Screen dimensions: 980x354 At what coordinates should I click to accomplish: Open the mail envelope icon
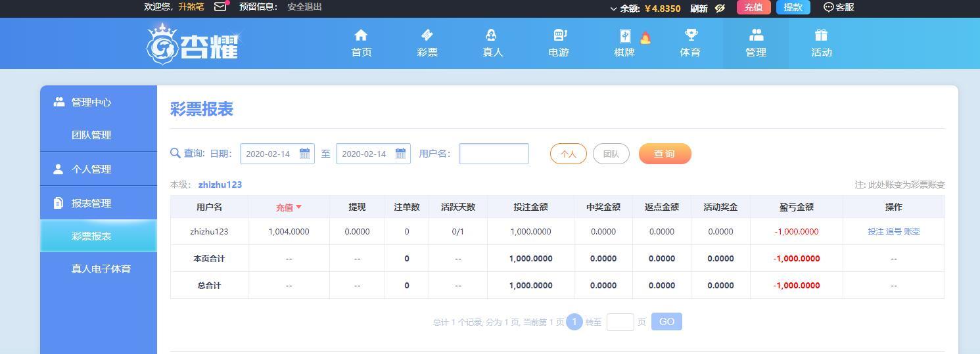(220, 7)
